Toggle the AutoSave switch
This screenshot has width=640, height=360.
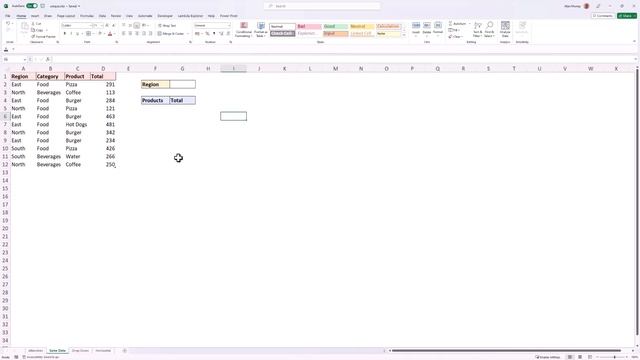32,6
